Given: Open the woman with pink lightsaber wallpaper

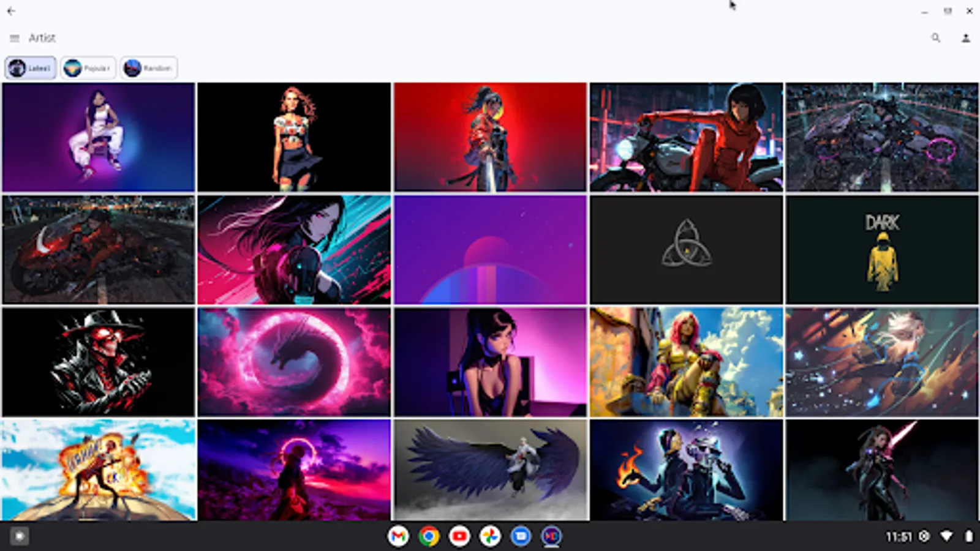Looking at the screenshot, I should (882, 470).
